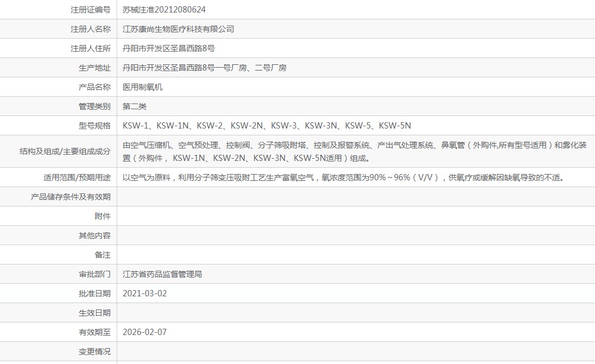Viewport: 595px width, 364px height.
Task: Click product name 医用制氧机
Action: (142, 87)
